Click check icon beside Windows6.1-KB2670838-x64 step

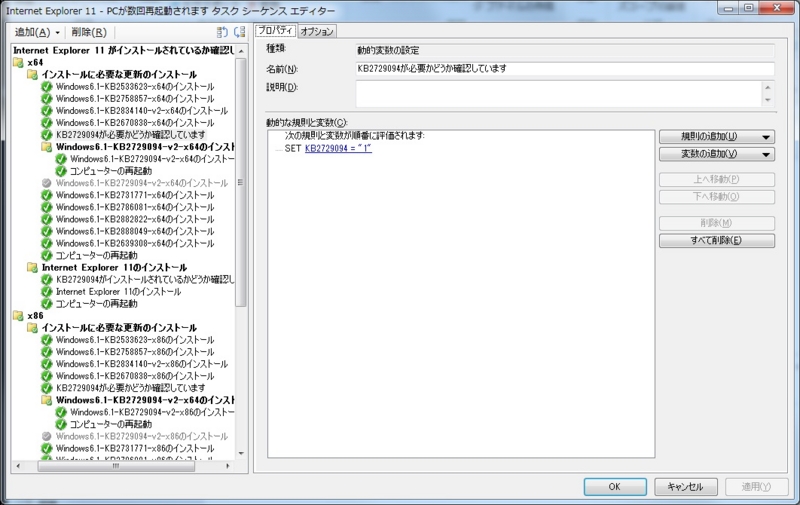47,123
